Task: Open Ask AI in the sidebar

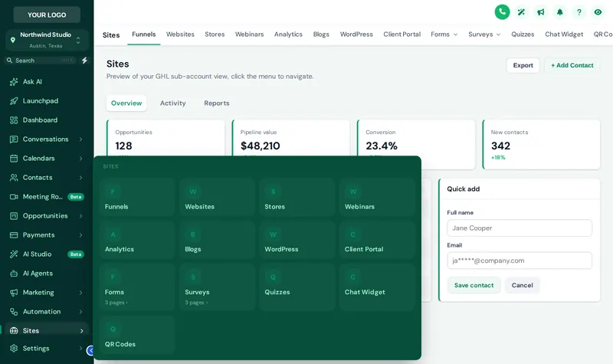Action: (47, 82)
